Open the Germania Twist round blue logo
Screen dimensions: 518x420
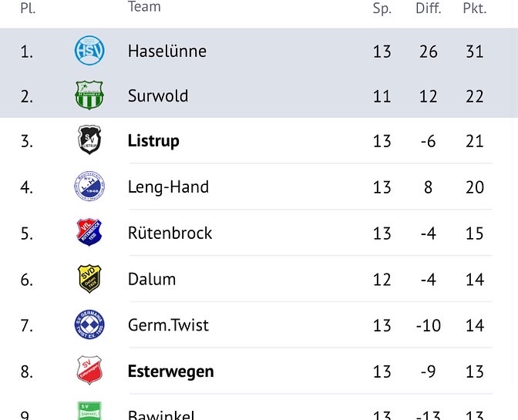click(x=89, y=324)
